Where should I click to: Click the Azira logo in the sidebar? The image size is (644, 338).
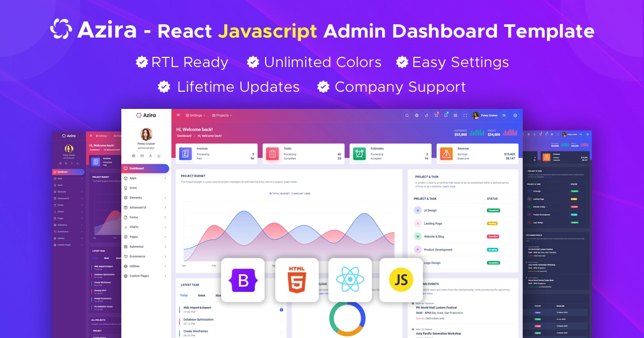click(146, 115)
